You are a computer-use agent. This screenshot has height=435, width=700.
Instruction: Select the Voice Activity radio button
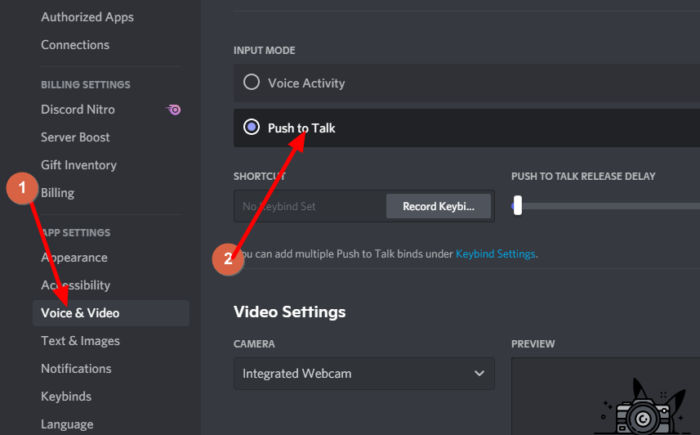click(251, 82)
